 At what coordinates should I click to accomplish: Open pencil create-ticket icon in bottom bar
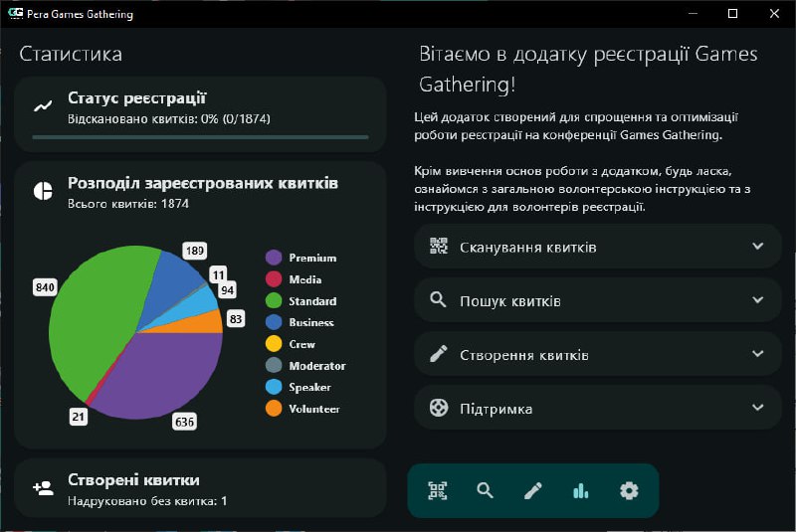(533, 490)
